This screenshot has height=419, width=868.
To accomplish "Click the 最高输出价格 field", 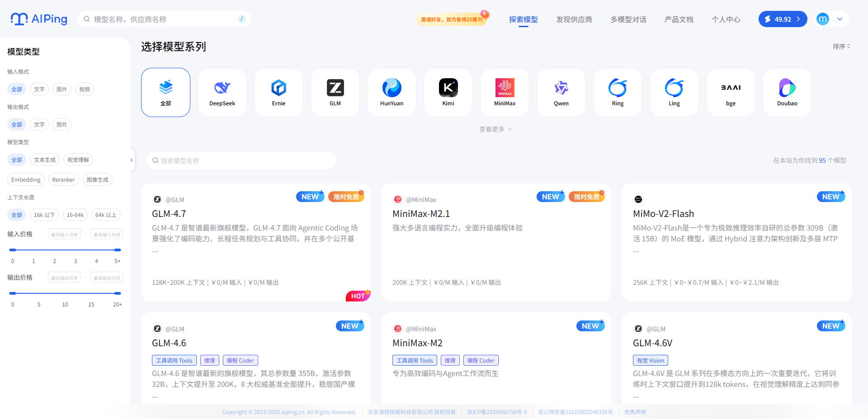I will 107,278.
